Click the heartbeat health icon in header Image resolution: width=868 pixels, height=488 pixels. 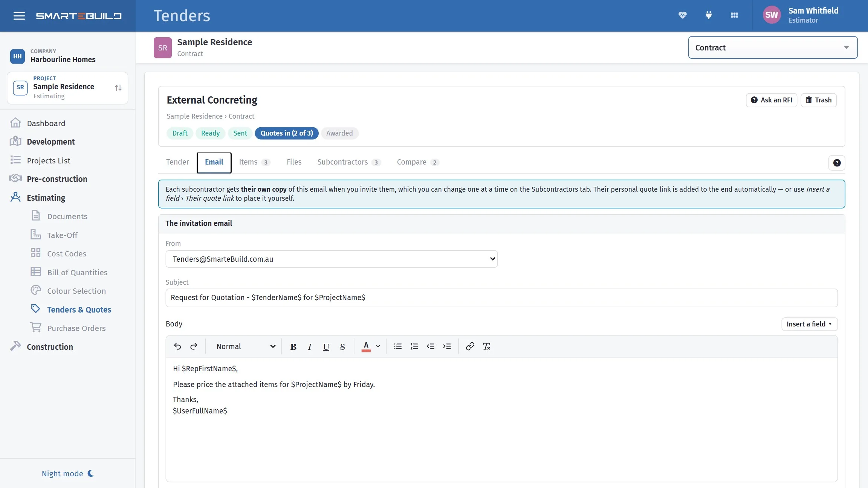pos(683,15)
